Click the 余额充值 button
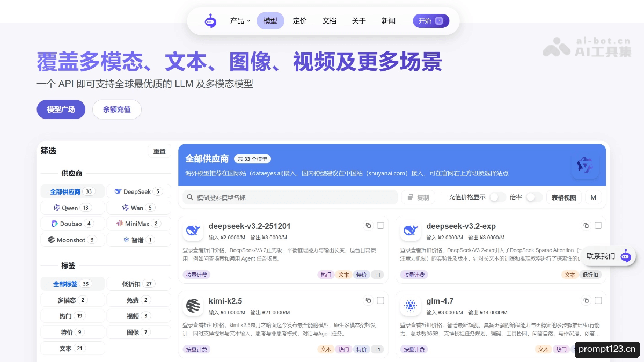This screenshot has height=362, width=644. coord(117,109)
